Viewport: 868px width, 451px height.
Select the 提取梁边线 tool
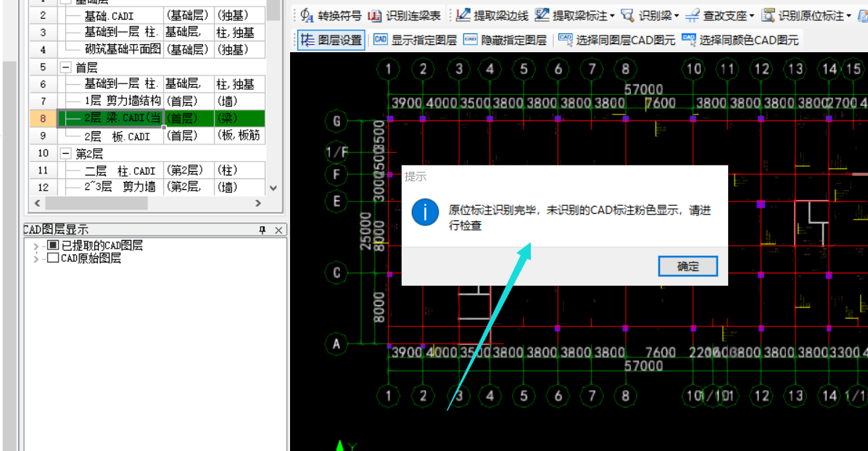pyautogui.click(x=492, y=15)
